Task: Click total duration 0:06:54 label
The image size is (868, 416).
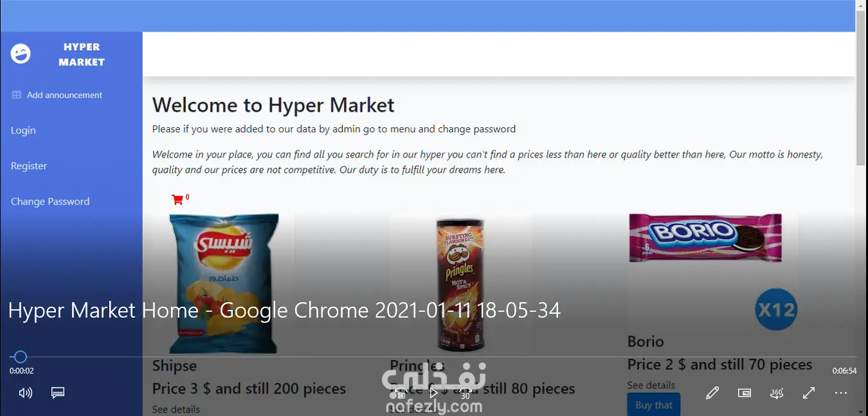Action: pos(845,371)
